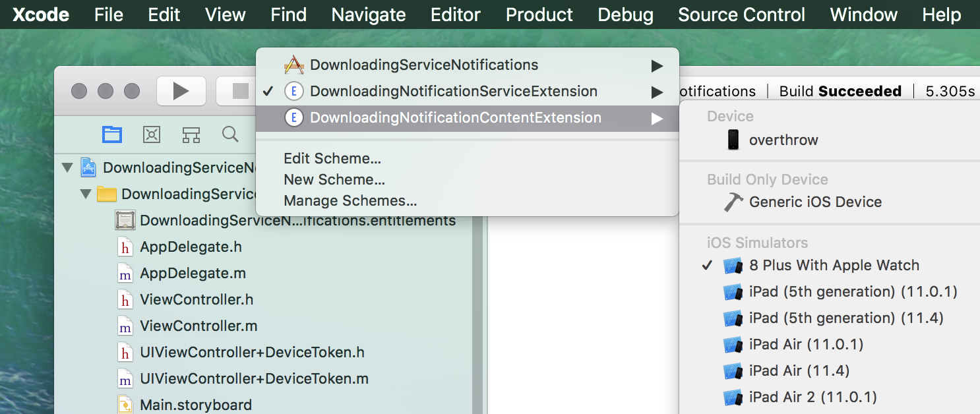Open the Project navigator folder icon

tap(112, 134)
